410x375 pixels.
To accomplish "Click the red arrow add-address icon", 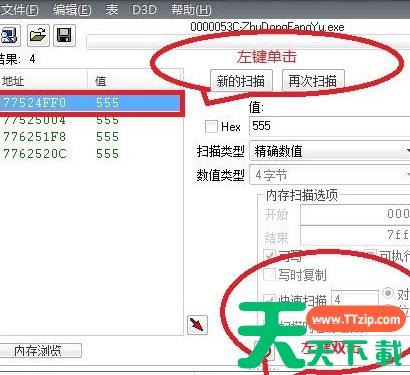I will (x=197, y=325).
